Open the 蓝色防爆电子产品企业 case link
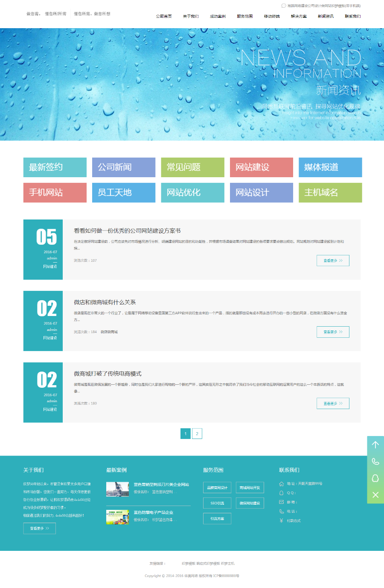The height and width of the screenshot is (588, 384). [x=154, y=512]
